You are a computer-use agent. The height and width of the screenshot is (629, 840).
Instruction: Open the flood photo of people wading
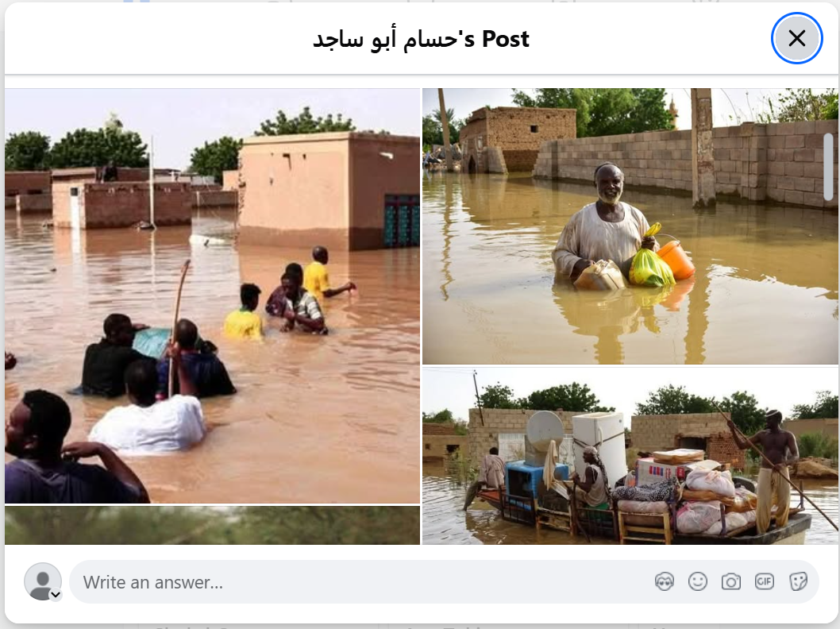(212, 295)
